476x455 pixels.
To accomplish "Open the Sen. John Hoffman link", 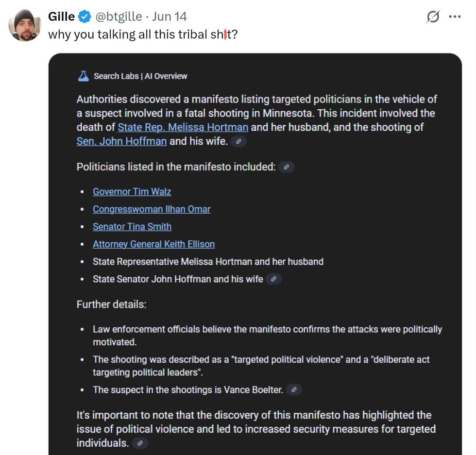I will 121,141.
